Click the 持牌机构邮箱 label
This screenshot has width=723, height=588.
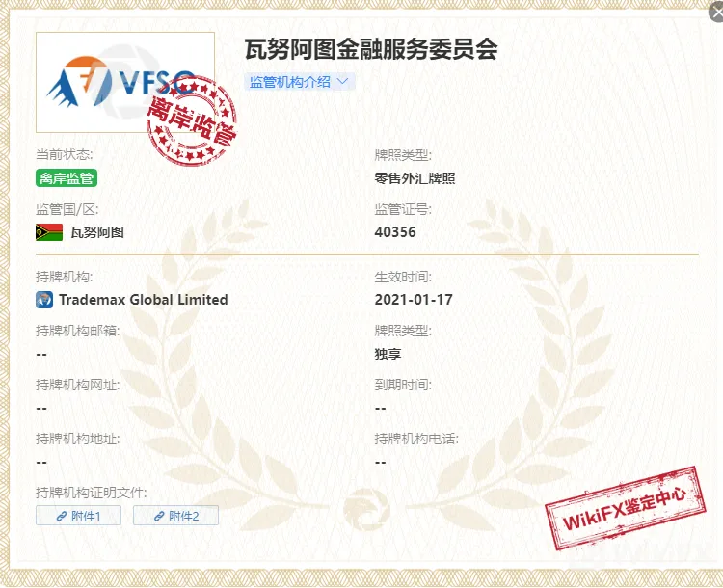click(x=77, y=331)
